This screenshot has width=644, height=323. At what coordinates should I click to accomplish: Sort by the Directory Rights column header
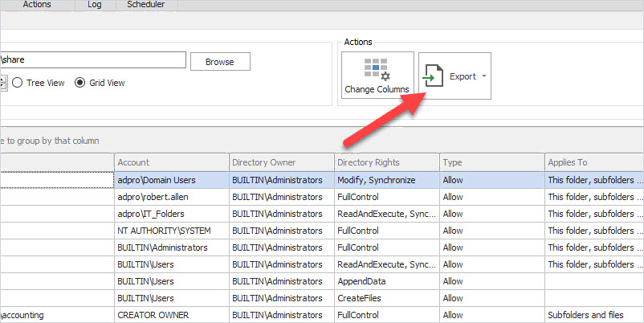click(387, 162)
